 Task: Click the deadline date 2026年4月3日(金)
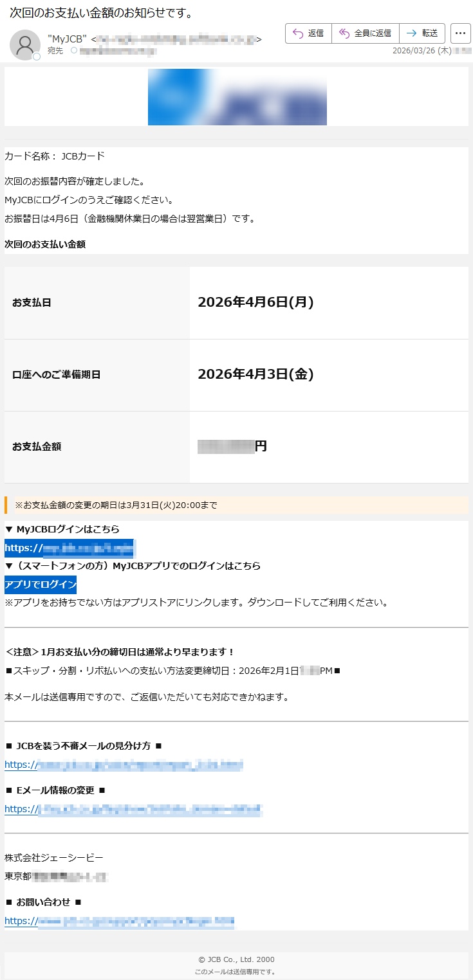click(x=255, y=374)
